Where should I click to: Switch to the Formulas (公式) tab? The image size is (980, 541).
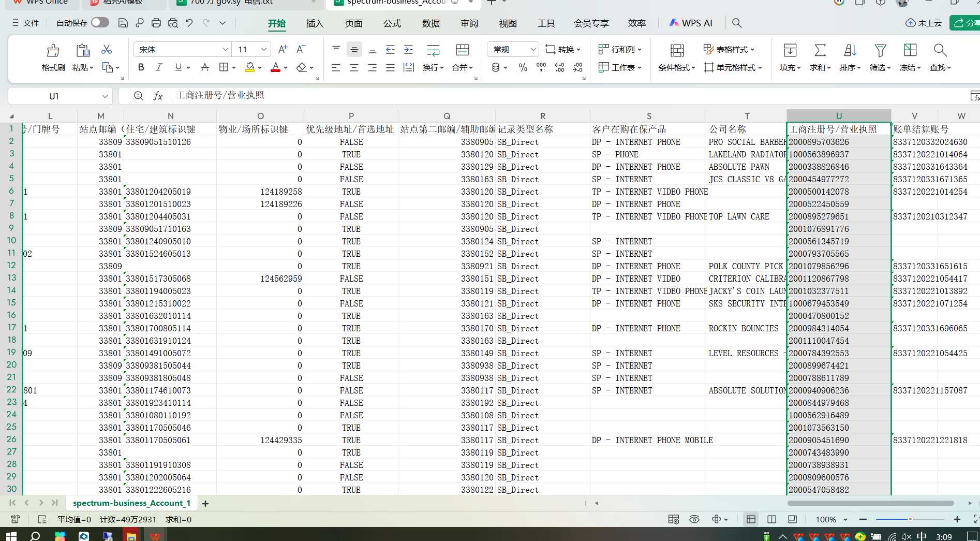(x=392, y=23)
